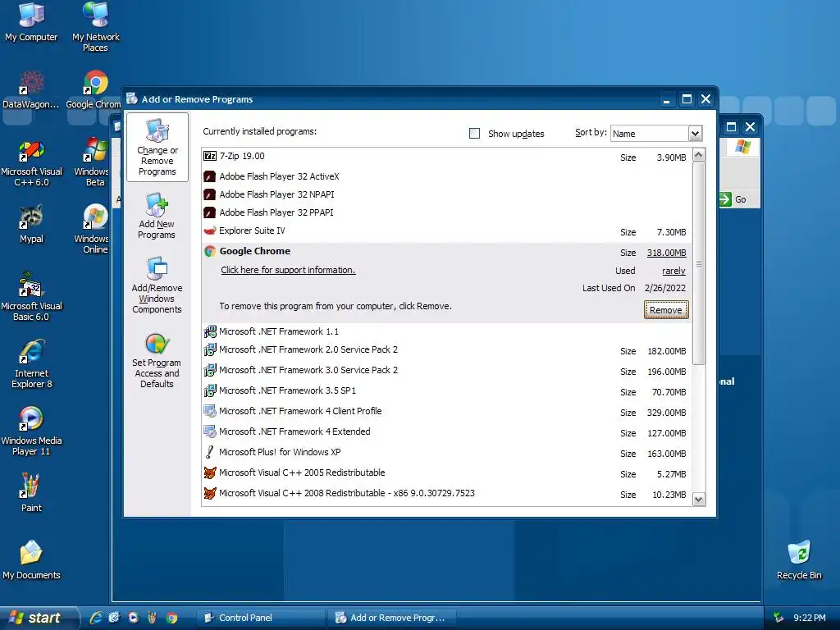This screenshot has width=840, height=630.
Task: Select .NET Framework 2.0 Service Pack 2 icon
Action: click(x=210, y=349)
